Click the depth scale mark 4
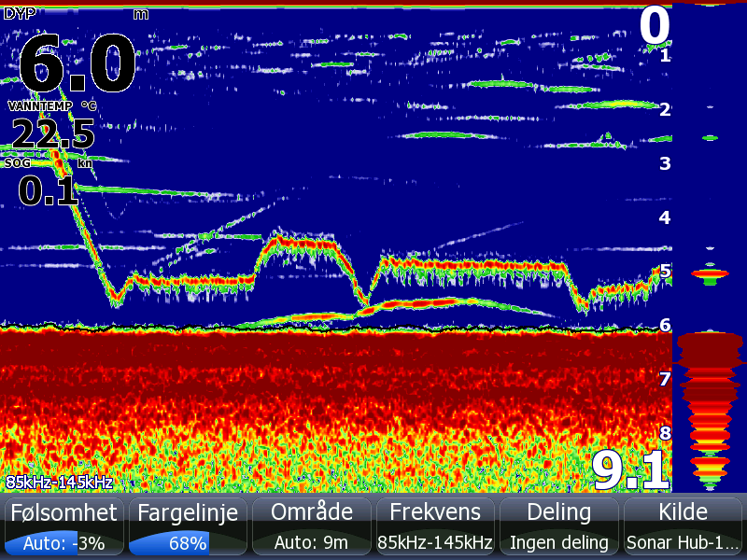The image size is (747, 560). (665, 217)
